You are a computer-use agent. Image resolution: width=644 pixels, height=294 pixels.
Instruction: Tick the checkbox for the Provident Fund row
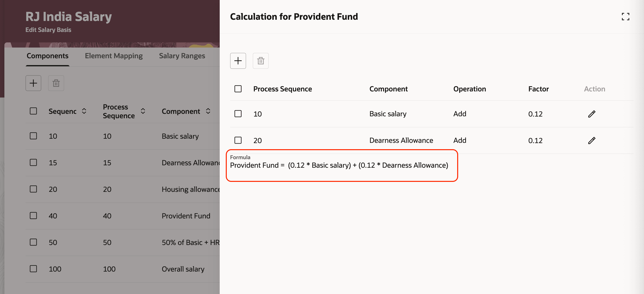click(33, 216)
